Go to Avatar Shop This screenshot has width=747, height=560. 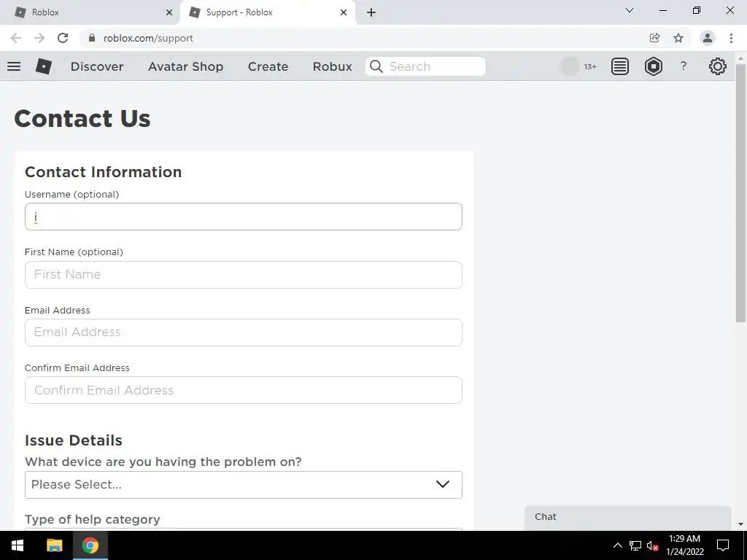point(186,66)
